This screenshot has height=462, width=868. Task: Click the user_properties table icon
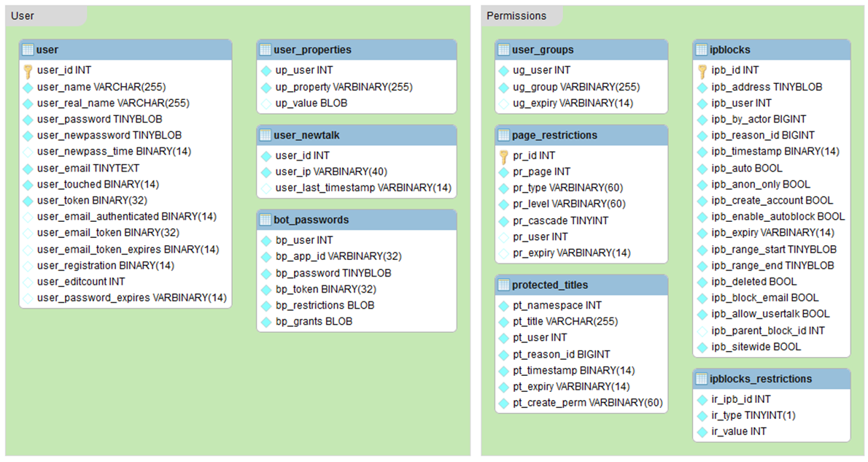click(266, 50)
